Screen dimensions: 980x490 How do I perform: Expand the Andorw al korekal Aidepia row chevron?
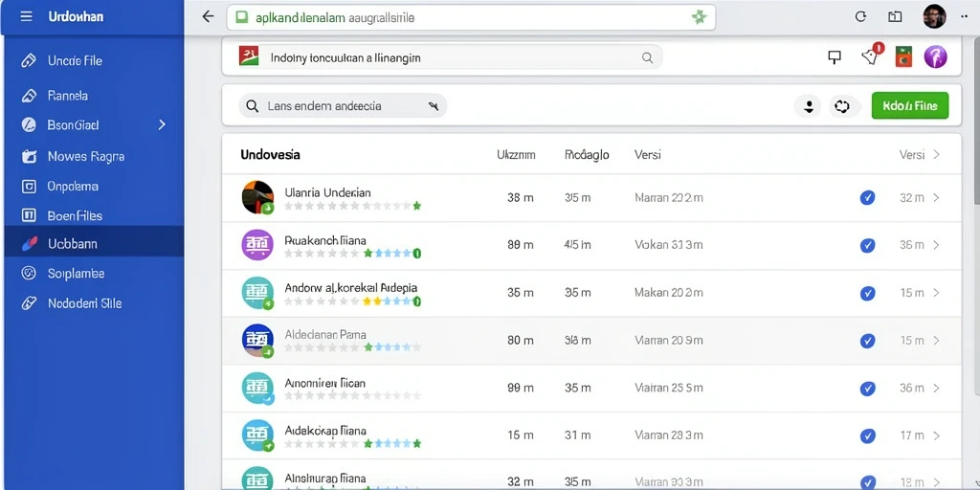coord(936,293)
